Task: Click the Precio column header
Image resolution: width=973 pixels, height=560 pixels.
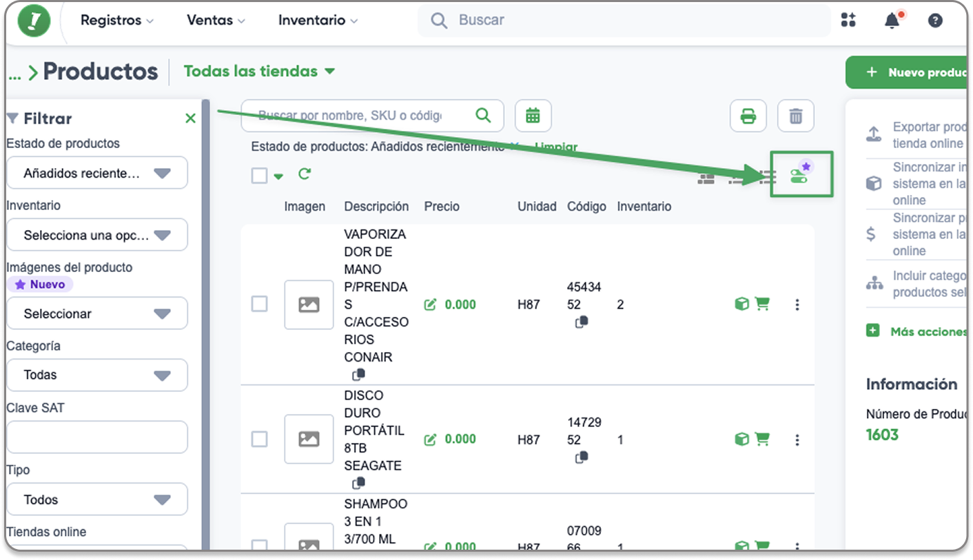Action: tap(442, 206)
